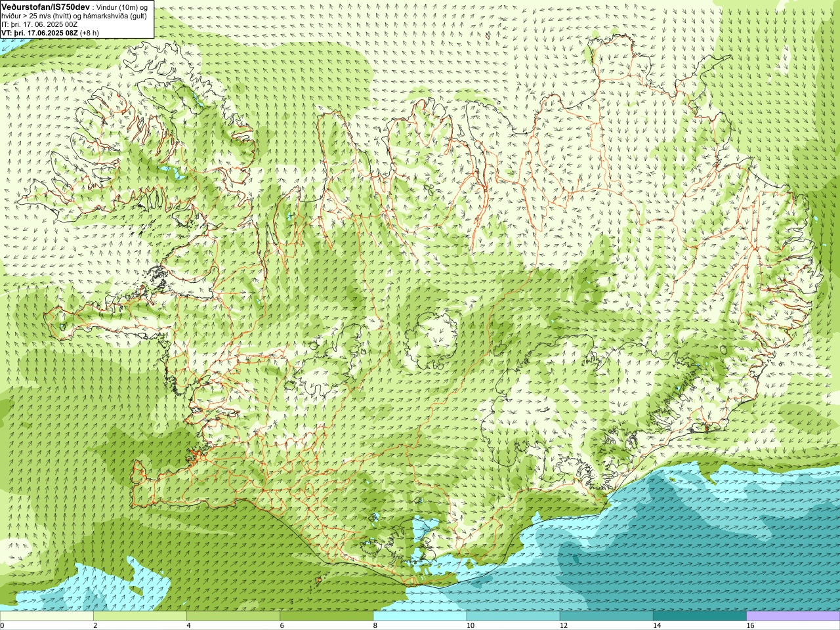Click the "Veðurstofan/IS750dev" title text
This screenshot has height=630, width=840.
[x=45, y=6]
